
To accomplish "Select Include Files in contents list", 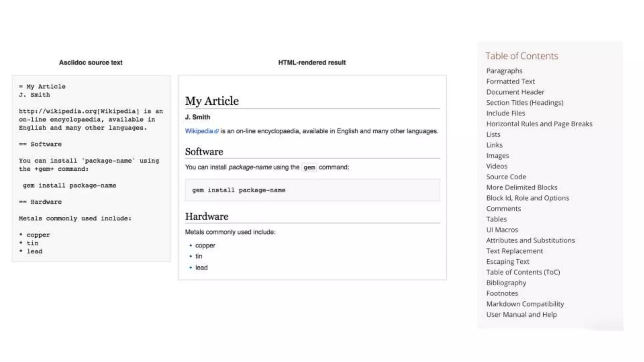I will click(505, 113).
